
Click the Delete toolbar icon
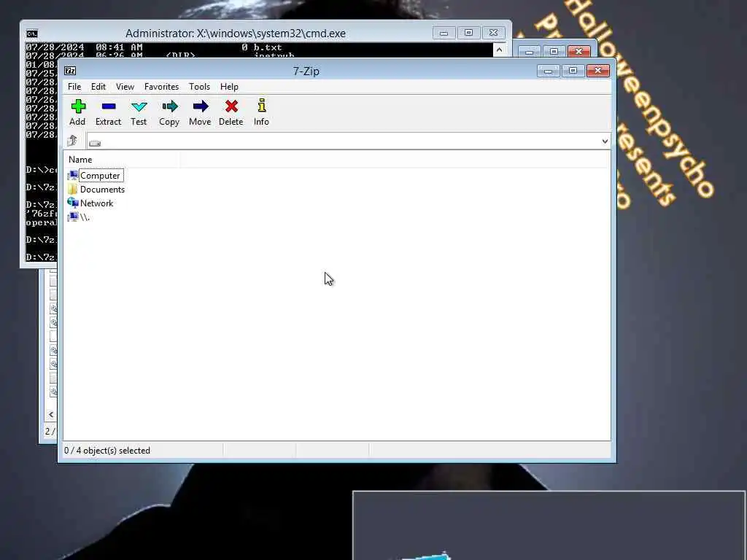(x=231, y=106)
